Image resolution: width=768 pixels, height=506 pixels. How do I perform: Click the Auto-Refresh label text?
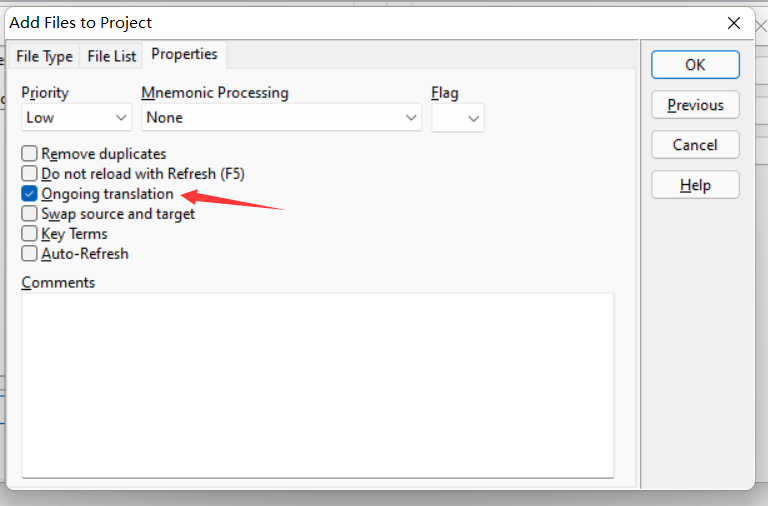pyautogui.click(x=85, y=254)
